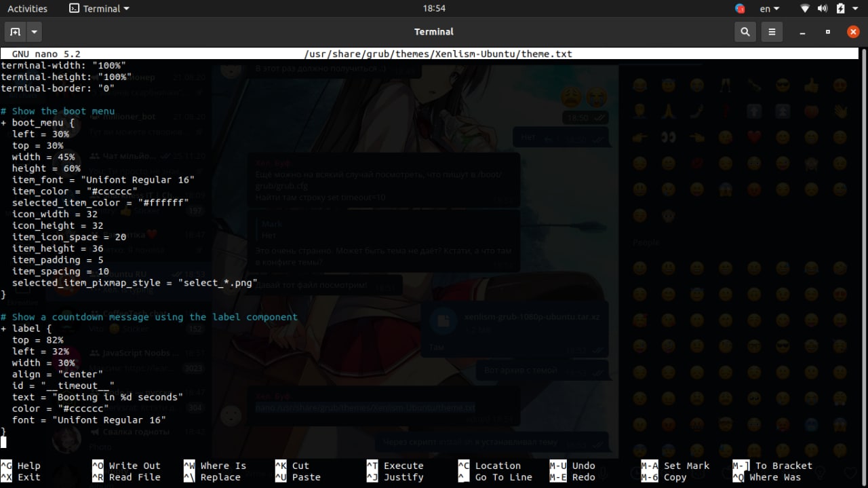Place cursor on 'terminal-border: "0"' line
868x488 pixels.
click(57, 88)
